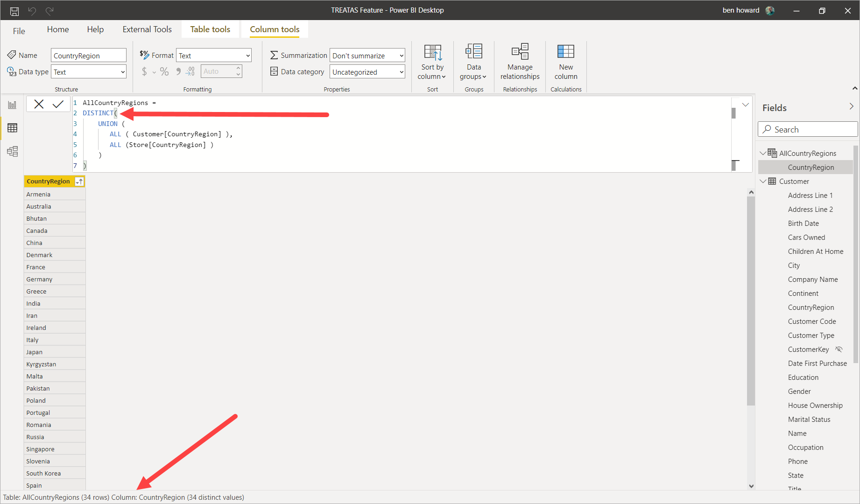
Task: Open Sort by column menu
Action: tap(432, 62)
